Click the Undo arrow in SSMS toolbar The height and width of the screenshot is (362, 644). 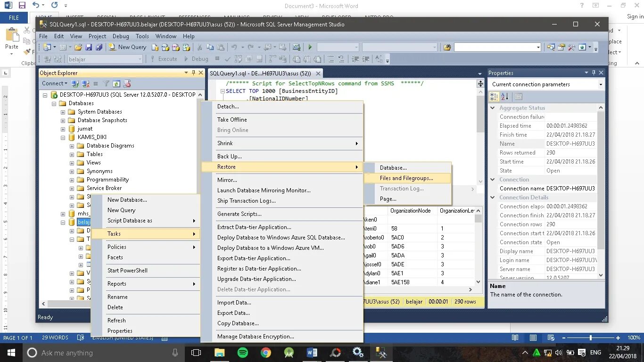tap(234, 47)
